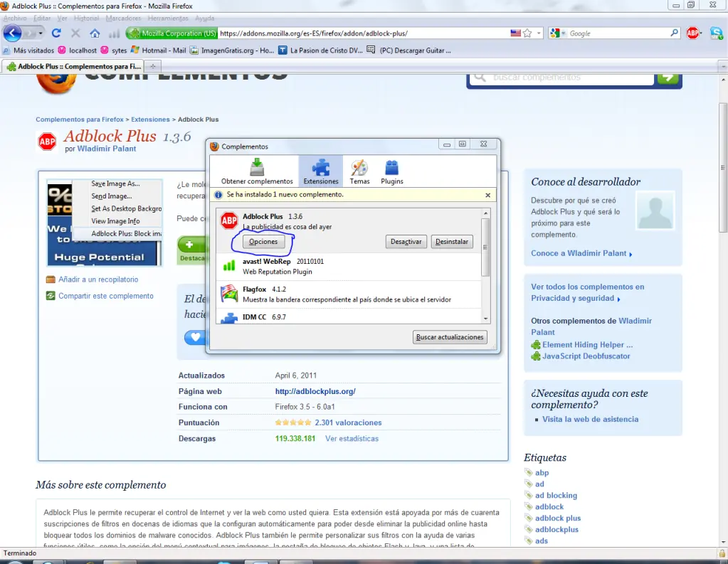
Task: Open the Hotmail - Mail bookmark
Action: 158,50
